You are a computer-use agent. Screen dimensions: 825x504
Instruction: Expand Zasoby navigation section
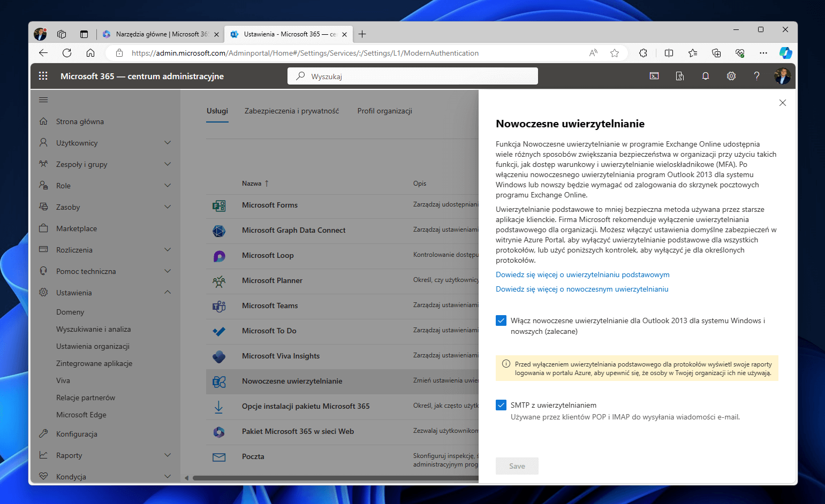(x=168, y=207)
